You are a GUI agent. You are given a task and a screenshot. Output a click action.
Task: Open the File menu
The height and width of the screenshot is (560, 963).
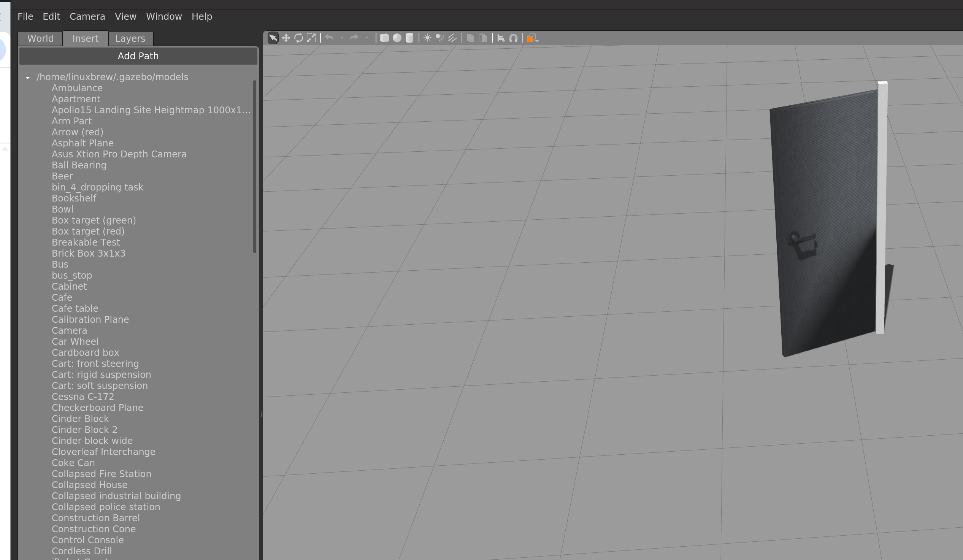(x=25, y=16)
